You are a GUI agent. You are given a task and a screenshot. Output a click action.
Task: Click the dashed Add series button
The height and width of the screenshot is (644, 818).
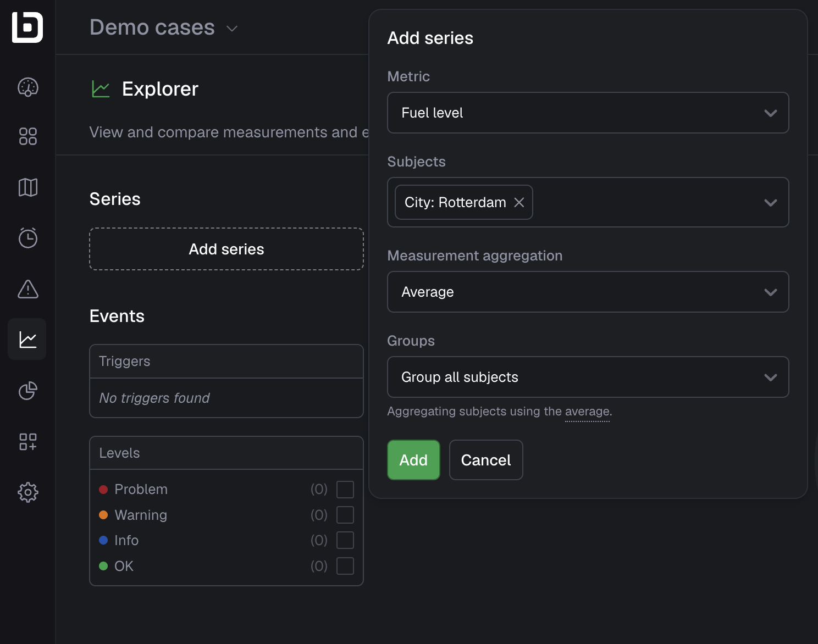click(226, 249)
